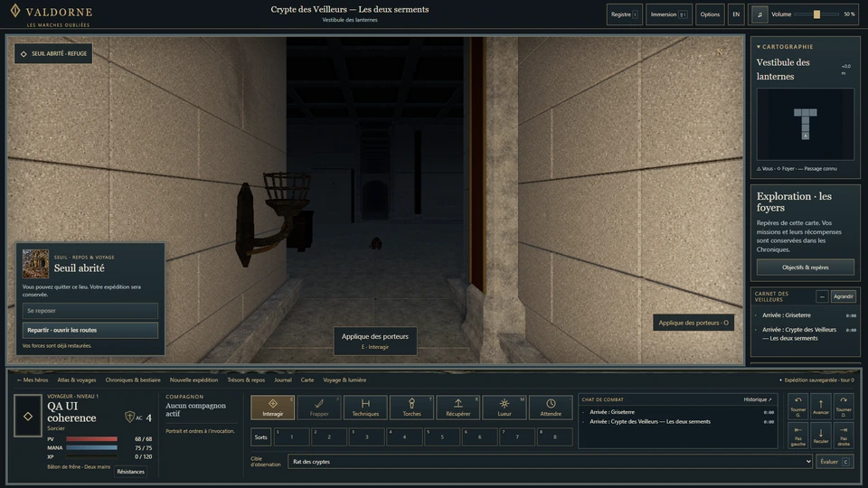Adjust the Volume slider
This screenshot has height=488, width=868.
tap(816, 14)
